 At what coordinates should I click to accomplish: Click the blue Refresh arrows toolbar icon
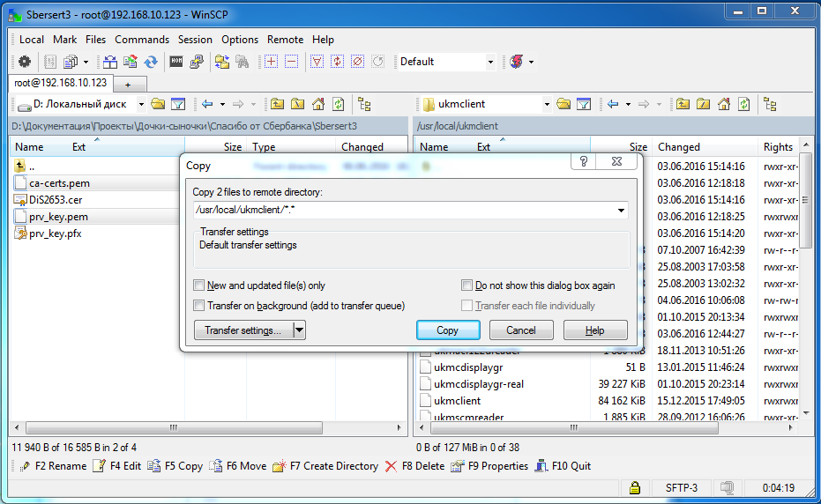pos(151,62)
